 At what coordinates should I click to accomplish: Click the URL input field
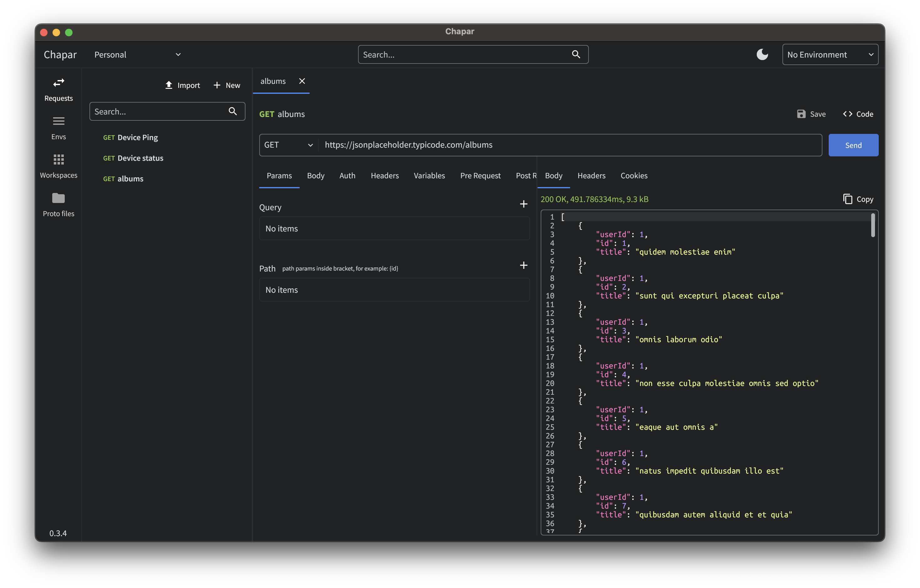click(570, 145)
